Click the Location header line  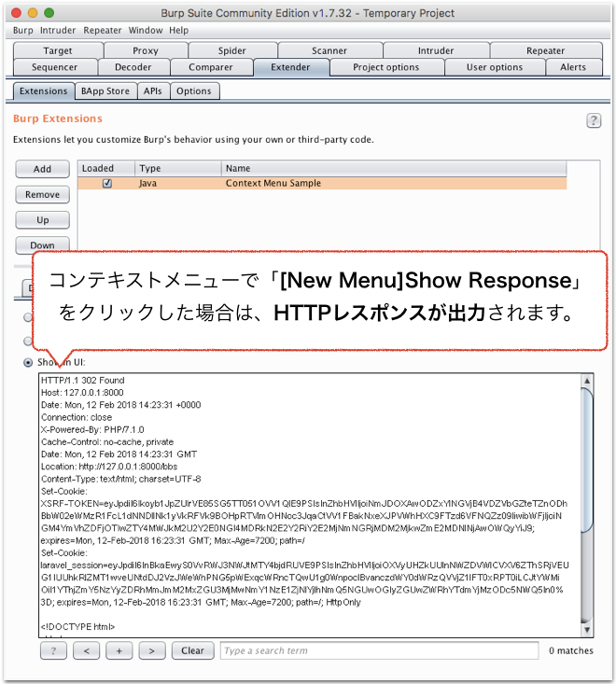click(x=109, y=467)
